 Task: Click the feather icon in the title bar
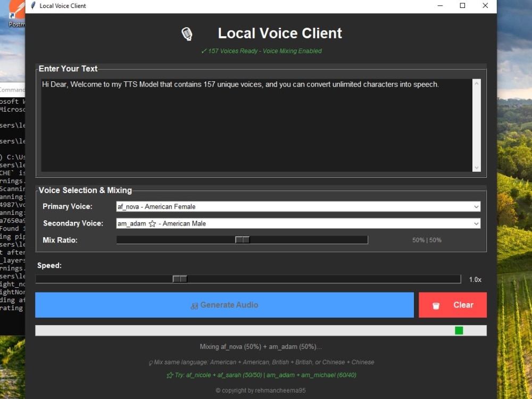(33, 5)
